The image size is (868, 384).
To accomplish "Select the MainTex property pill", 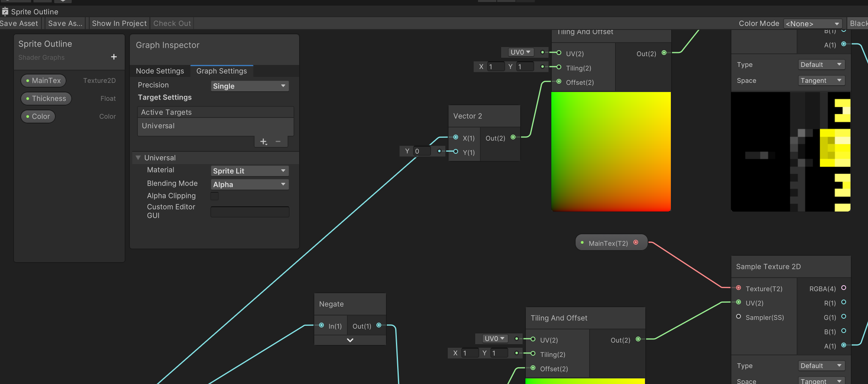I will pyautogui.click(x=43, y=80).
